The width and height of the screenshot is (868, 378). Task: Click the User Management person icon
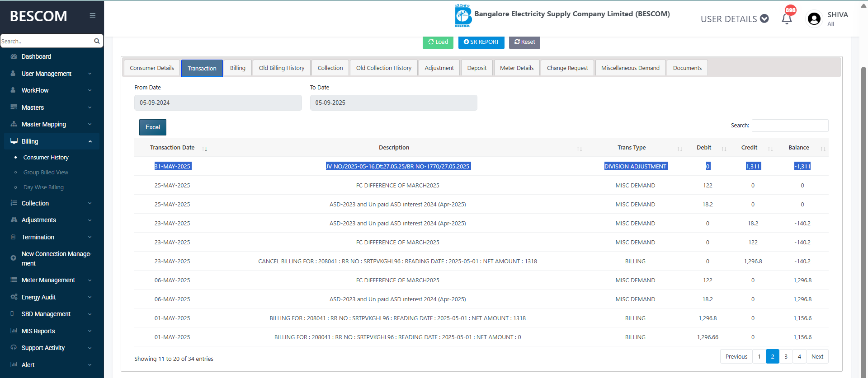pos(14,73)
